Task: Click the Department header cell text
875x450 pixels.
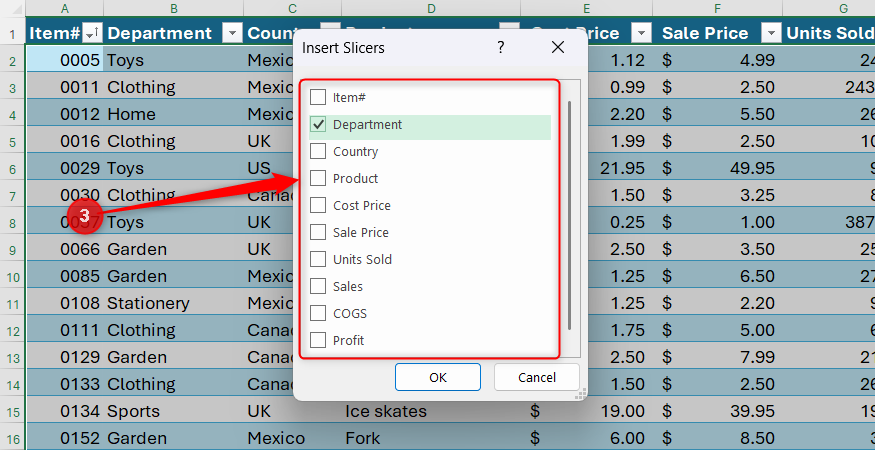Action: [x=159, y=33]
